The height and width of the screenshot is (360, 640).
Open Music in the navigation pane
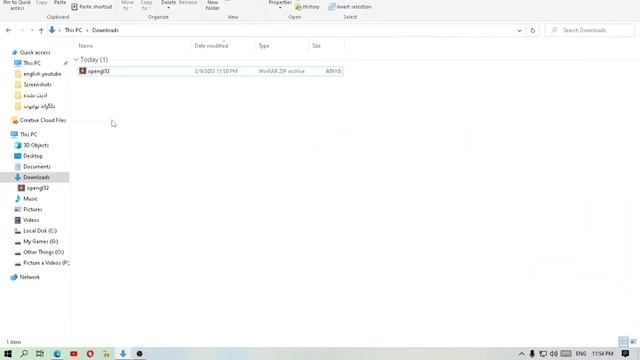pyautogui.click(x=30, y=199)
